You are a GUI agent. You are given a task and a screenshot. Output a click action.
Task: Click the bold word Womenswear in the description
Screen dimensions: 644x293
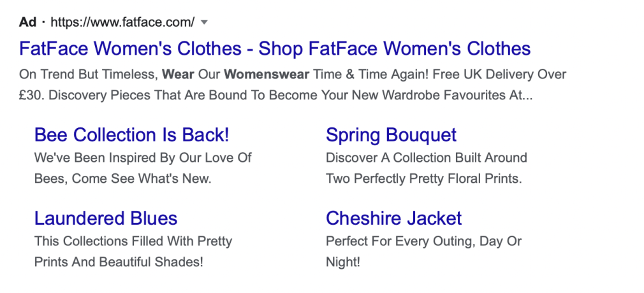coord(267,75)
